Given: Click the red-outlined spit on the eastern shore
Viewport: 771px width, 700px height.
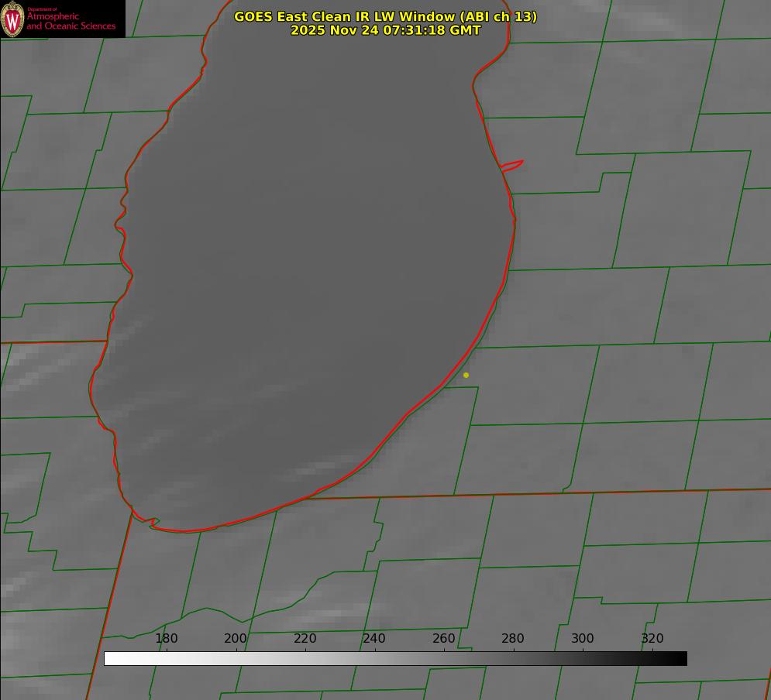Looking at the screenshot, I should click(x=512, y=165).
